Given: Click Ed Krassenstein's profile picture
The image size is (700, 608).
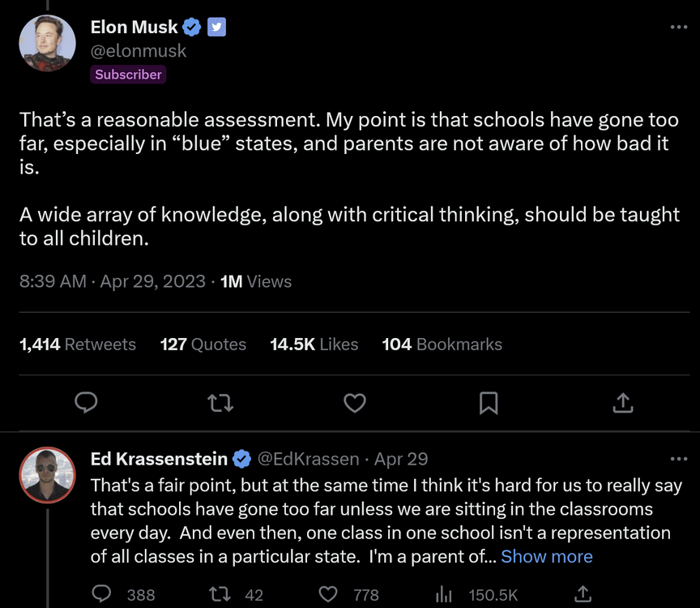Looking at the screenshot, I should click(x=47, y=475).
